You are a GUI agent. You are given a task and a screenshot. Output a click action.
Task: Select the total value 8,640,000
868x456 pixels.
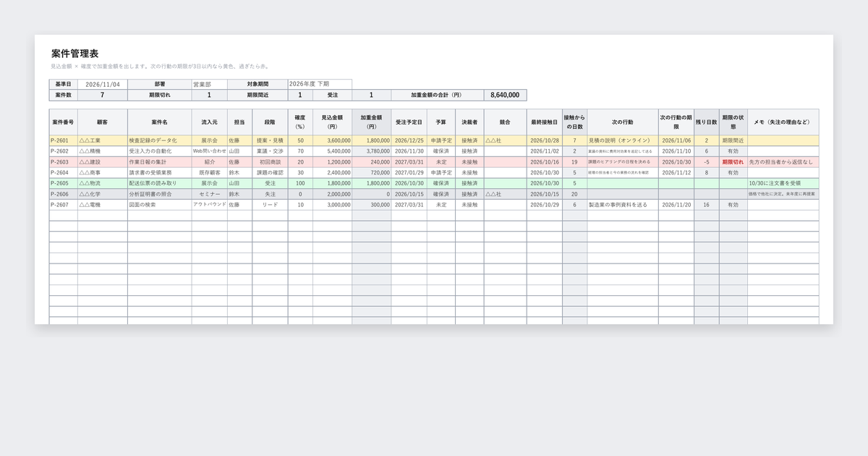point(505,95)
